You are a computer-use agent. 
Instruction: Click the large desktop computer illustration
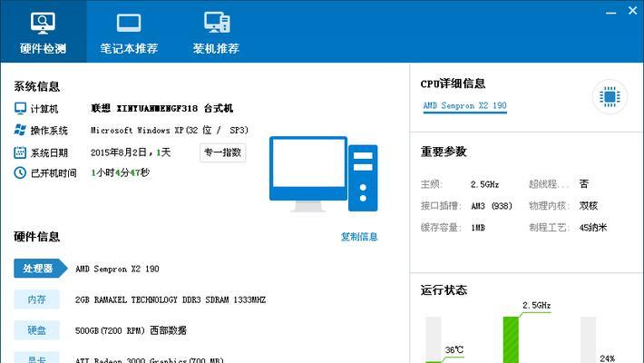[x=323, y=174]
